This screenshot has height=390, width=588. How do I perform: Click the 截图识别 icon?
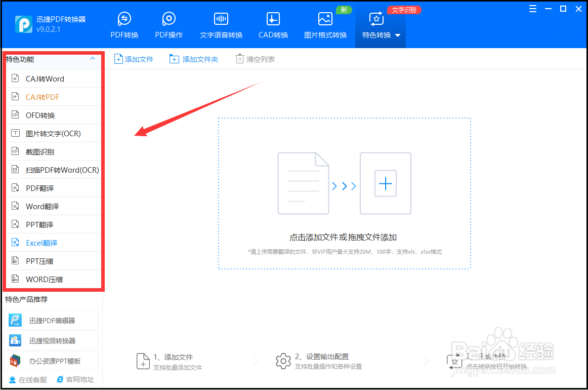15,151
